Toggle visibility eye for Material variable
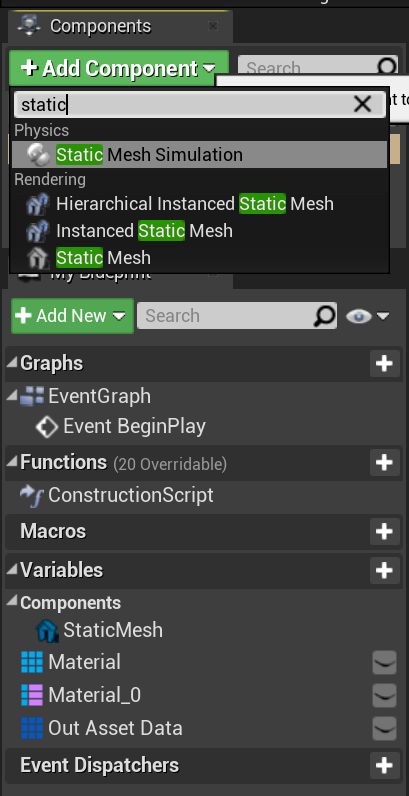This screenshot has height=796, width=409. coord(384,662)
